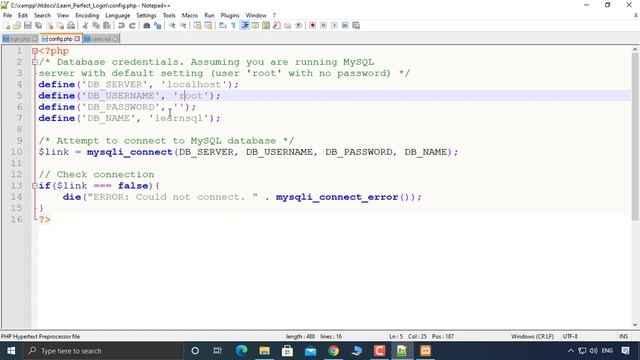640x360 pixels.
Task: Click the 'localhost' text on line 4
Action: pos(194,84)
